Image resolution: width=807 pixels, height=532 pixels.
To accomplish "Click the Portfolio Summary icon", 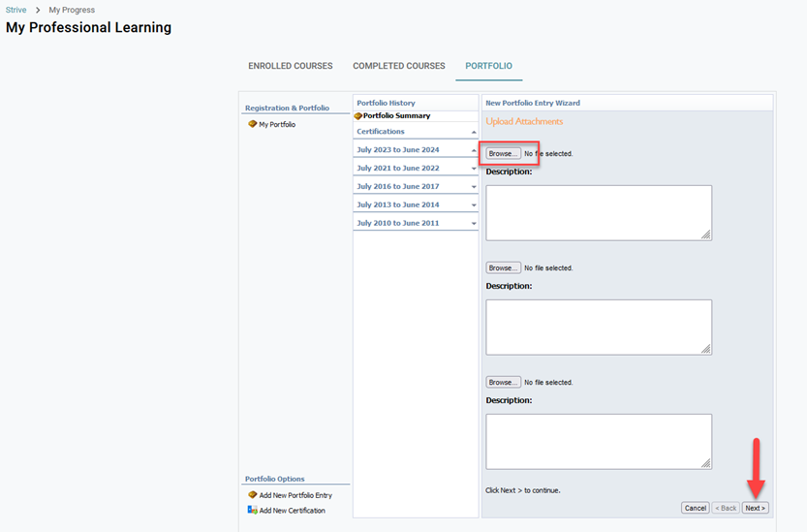I will click(x=358, y=116).
